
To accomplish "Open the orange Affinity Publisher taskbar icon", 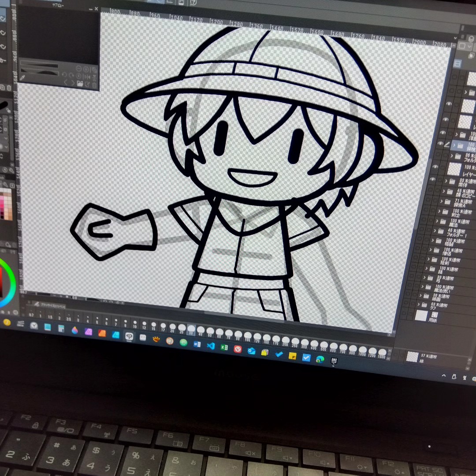I will (x=102, y=333).
